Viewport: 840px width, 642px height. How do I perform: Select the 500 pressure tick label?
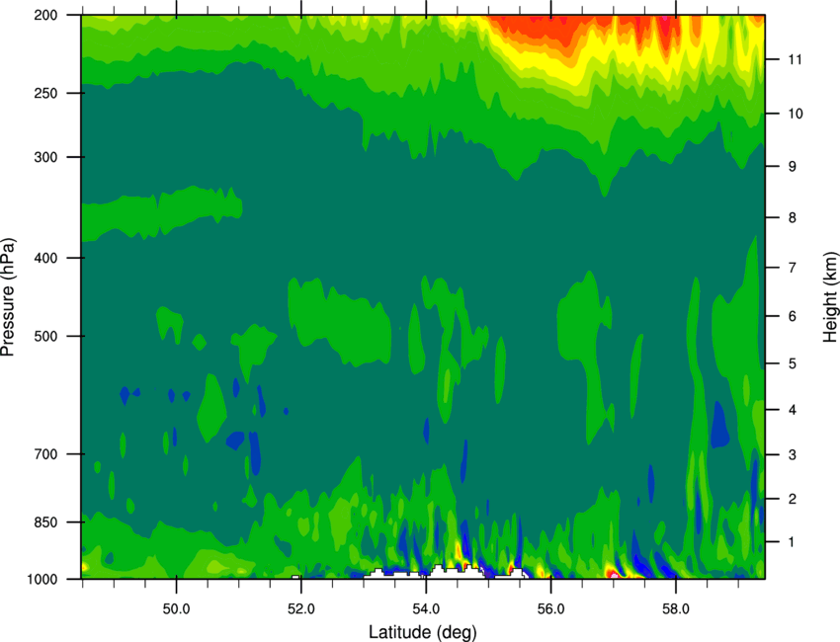click(x=45, y=336)
